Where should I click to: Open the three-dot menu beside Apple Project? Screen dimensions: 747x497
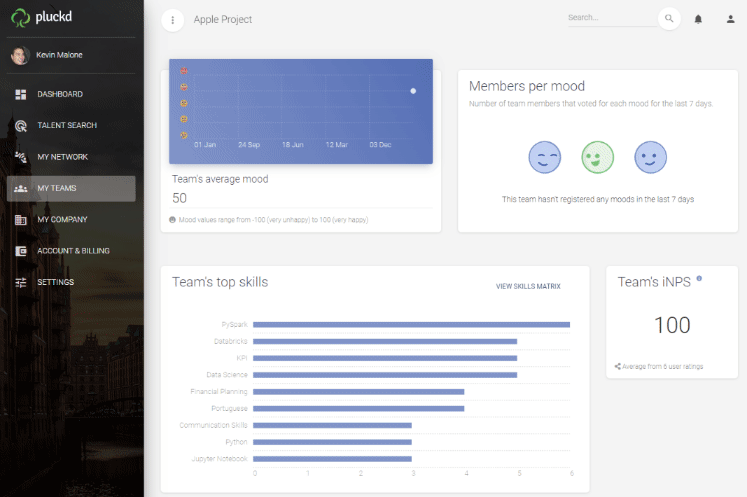[x=172, y=20]
